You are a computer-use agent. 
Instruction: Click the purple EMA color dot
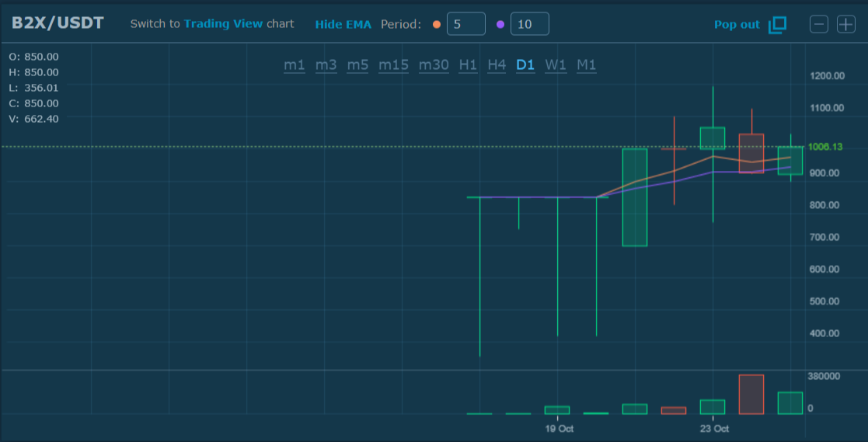(500, 24)
